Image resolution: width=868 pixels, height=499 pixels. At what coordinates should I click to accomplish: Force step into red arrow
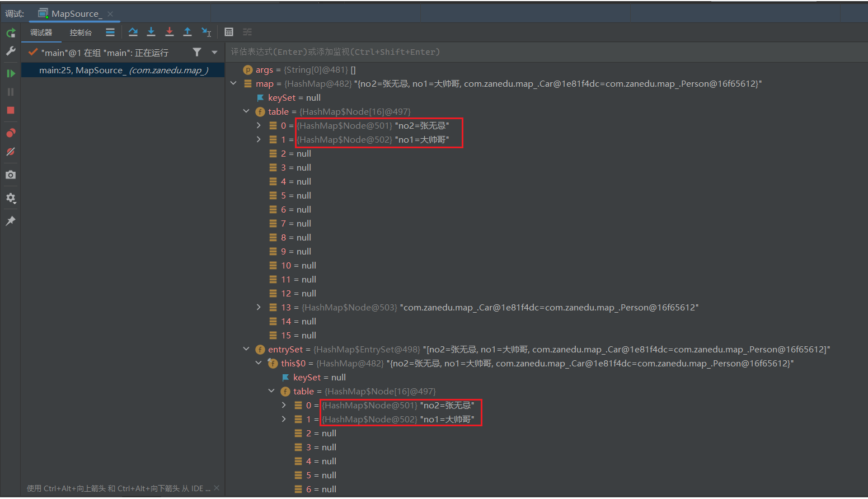click(170, 32)
